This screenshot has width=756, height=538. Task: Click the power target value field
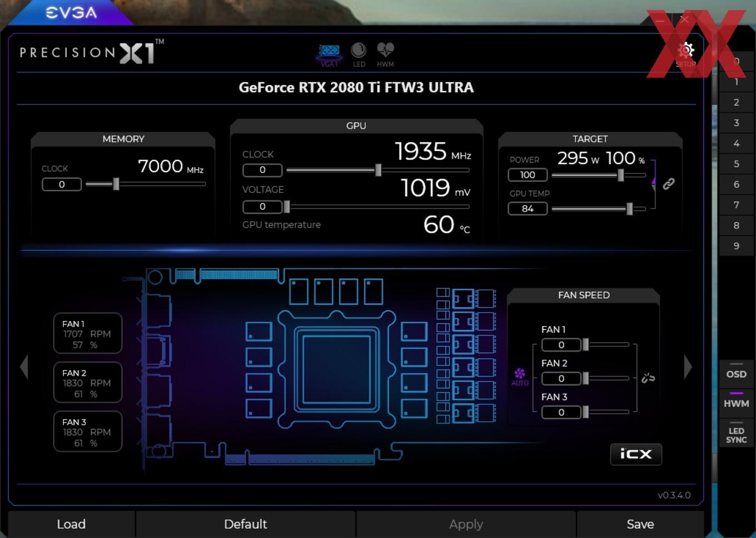click(x=528, y=175)
